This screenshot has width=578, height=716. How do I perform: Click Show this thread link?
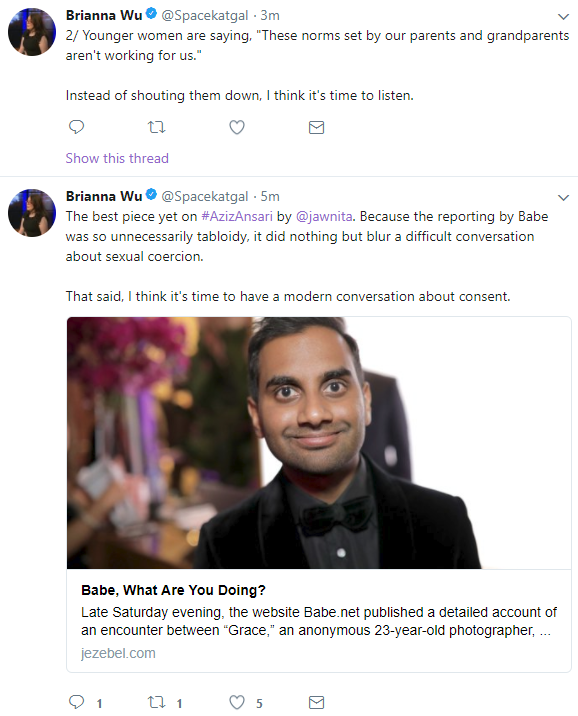tap(117, 158)
